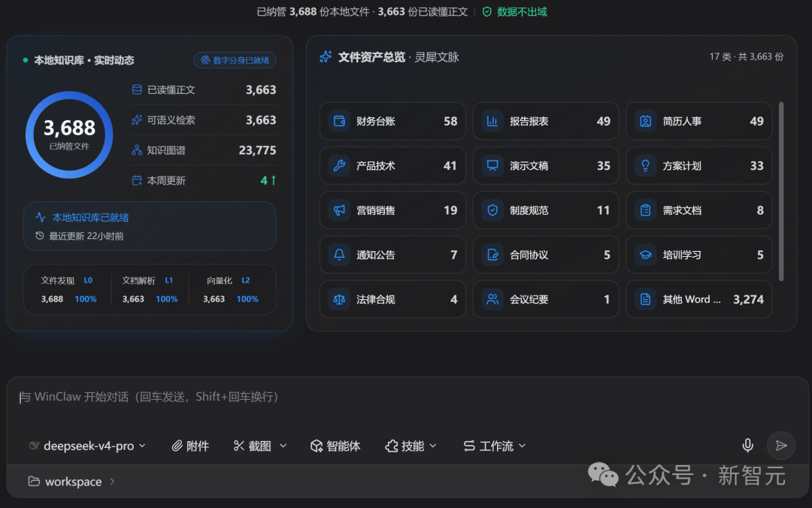This screenshot has width=812, height=508.
Task: Click the 本地知识库已就绪 pulse icon
Action: [x=41, y=217]
